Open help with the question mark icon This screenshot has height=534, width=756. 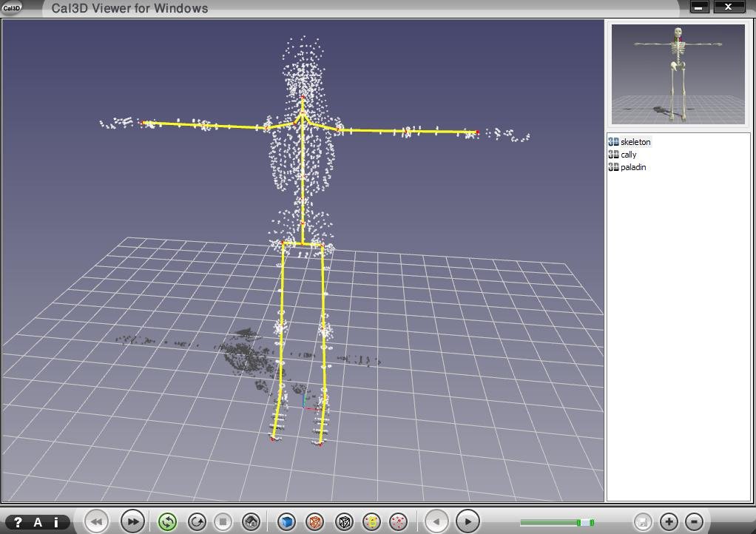(x=18, y=522)
